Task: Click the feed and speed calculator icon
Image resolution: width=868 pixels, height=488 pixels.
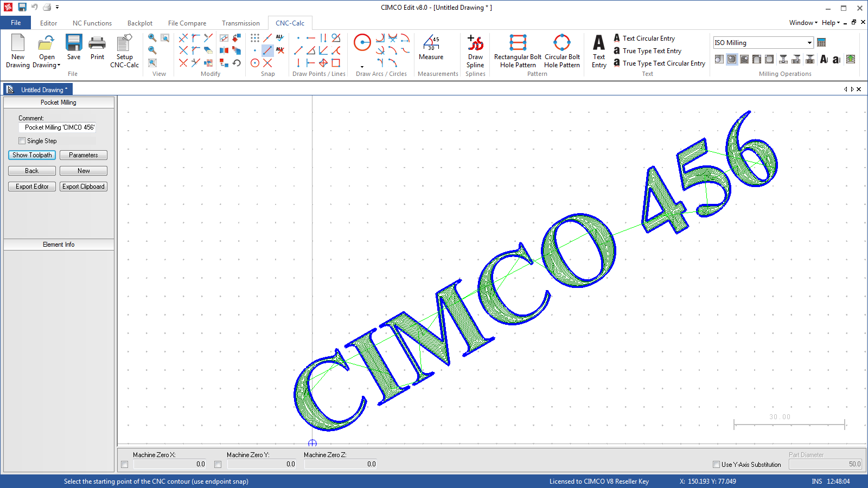Action: pos(821,43)
